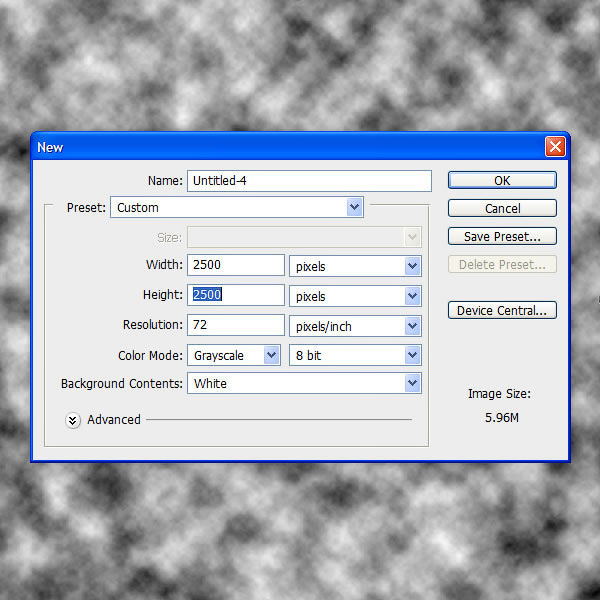This screenshot has width=600, height=600.
Task: Click the Resolution label
Action: click(x=153, y=325)
